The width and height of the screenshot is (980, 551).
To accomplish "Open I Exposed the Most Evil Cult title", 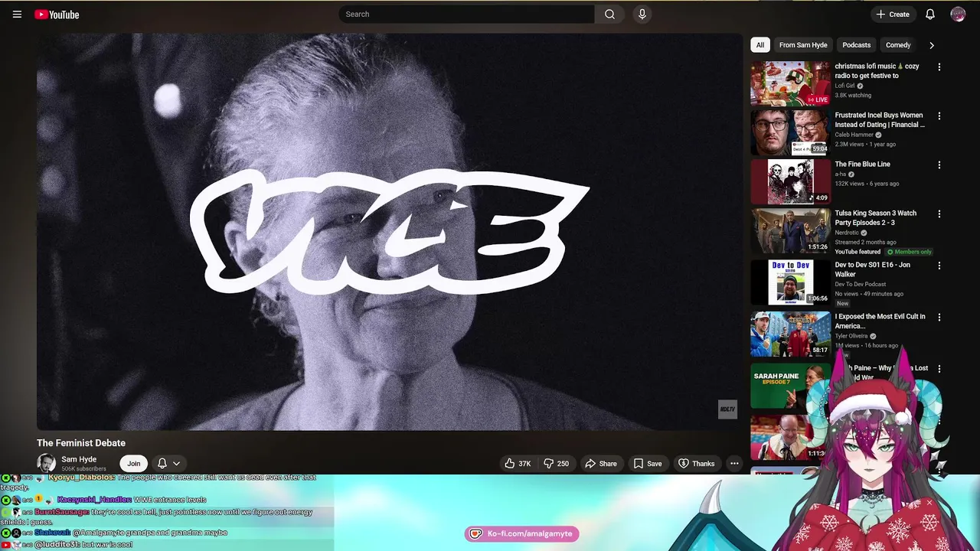I will point(880,321).
